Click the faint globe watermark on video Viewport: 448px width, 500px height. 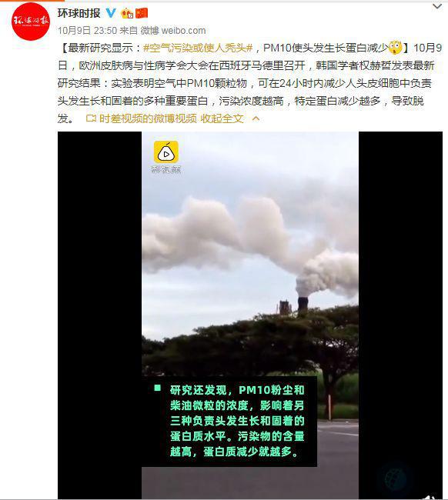pyautogui.click(x=395, y=478)
